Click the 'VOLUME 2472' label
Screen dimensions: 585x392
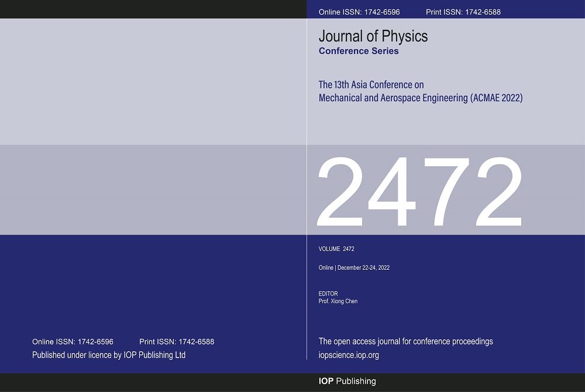point(336,249)
